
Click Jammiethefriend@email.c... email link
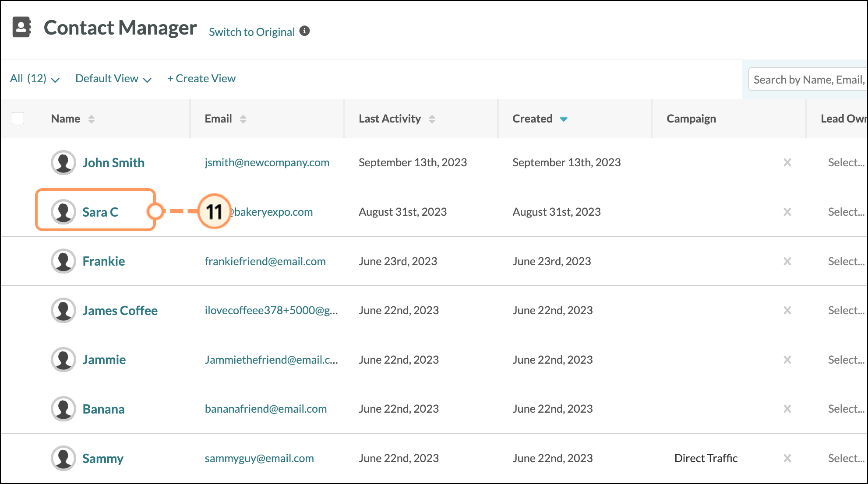click(x=272, y=360)
